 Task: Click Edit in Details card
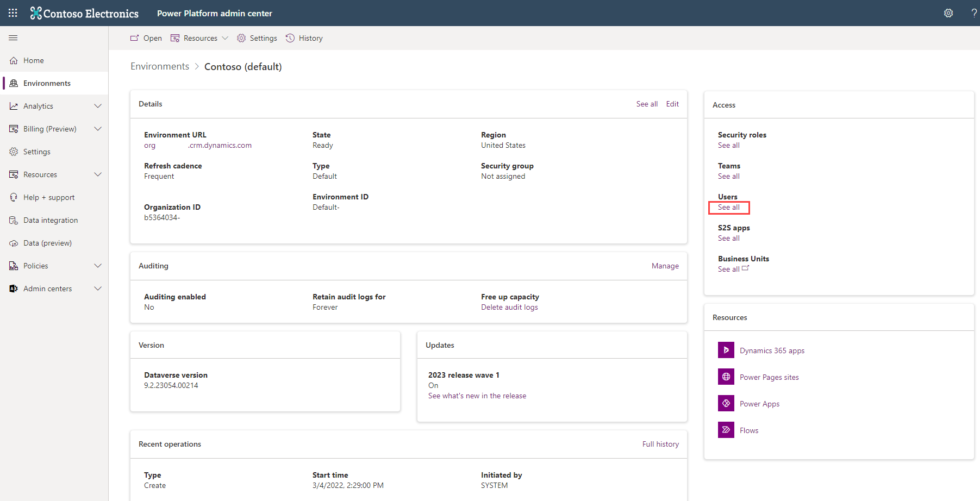click(672, 104)
